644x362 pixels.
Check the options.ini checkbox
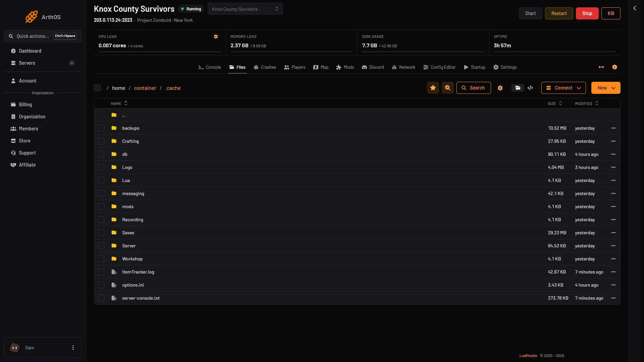(x=101, y=285)
